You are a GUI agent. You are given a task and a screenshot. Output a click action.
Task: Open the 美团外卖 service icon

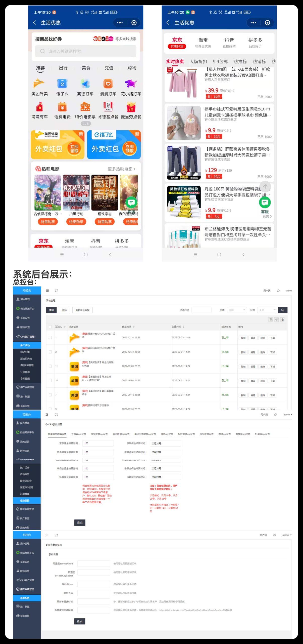tap(39, 84)
